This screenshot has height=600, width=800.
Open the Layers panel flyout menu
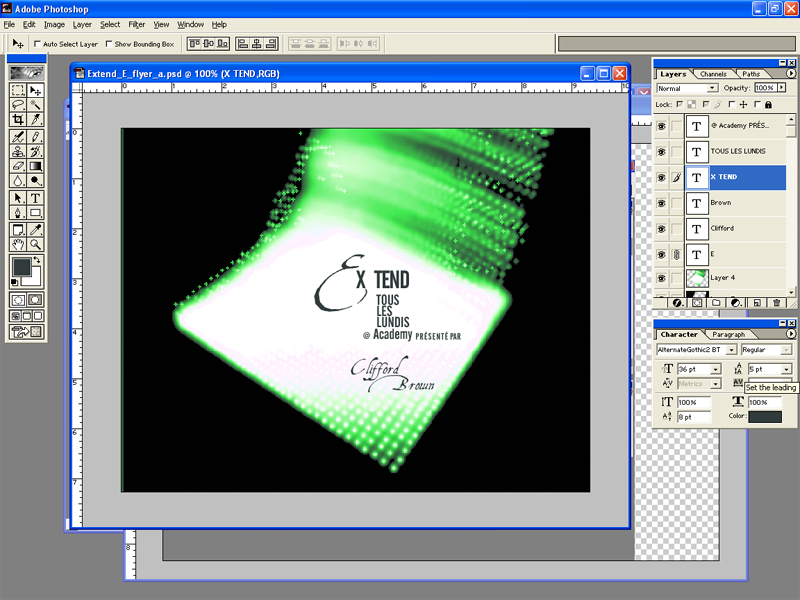click(x=790, y=73)
